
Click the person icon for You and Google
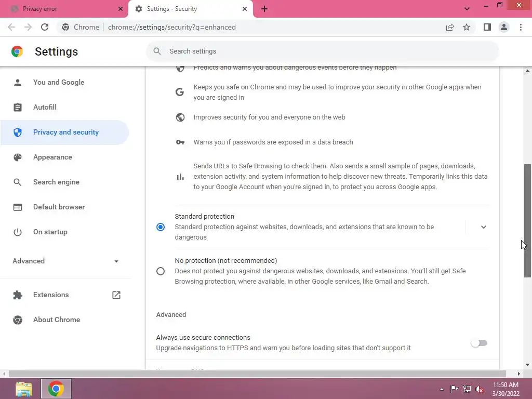[18, 83]
